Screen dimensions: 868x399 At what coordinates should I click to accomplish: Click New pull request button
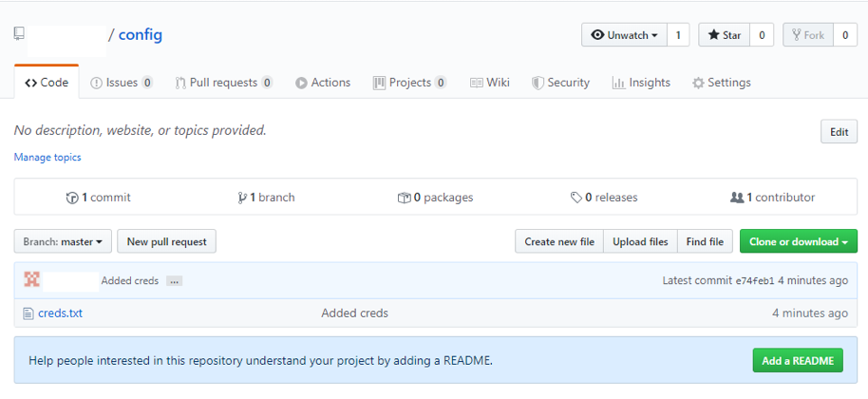point(166,241)
